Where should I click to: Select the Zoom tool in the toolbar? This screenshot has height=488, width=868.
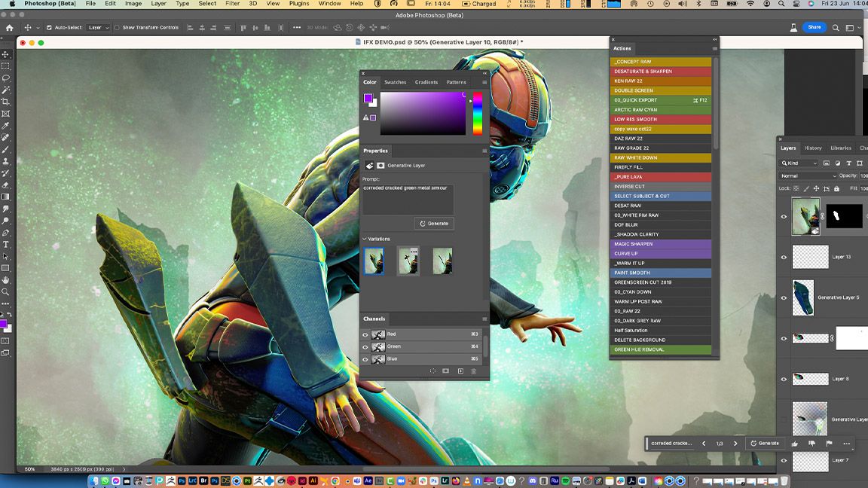click(5, 292)
